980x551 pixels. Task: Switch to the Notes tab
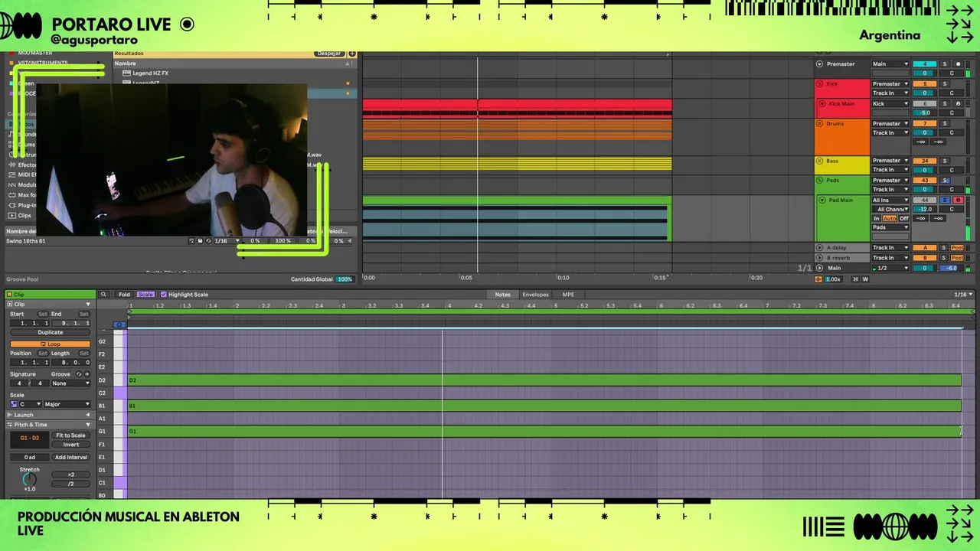click(502, 295)
